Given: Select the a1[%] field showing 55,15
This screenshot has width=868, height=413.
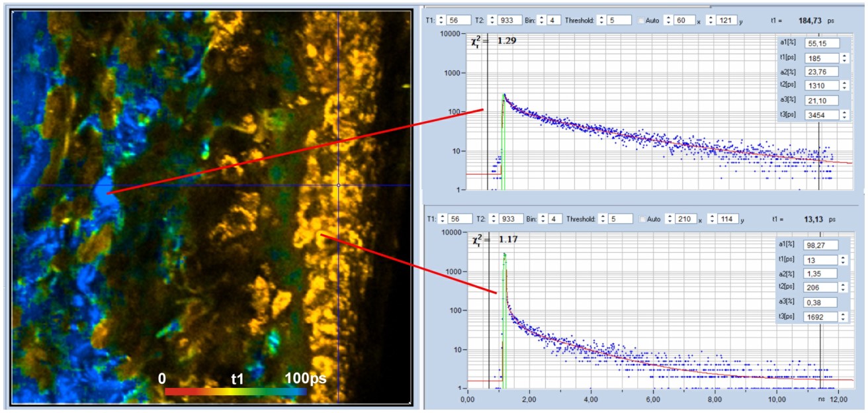Looking at the screenshot, I should tap(821, 43).
